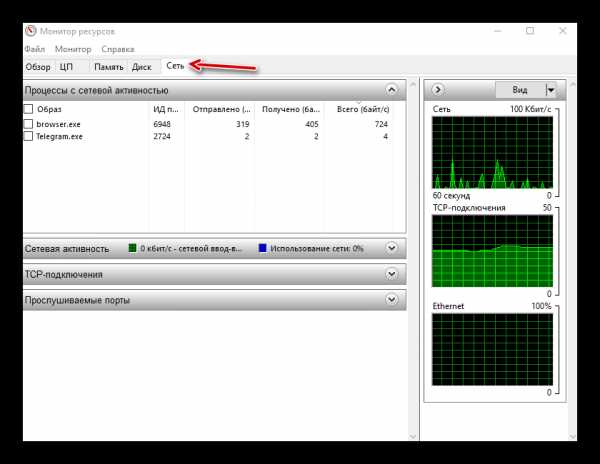Screen dimensions: 600x464
Task: Expand the Сетевая активность section
Action: pos(391,248)
